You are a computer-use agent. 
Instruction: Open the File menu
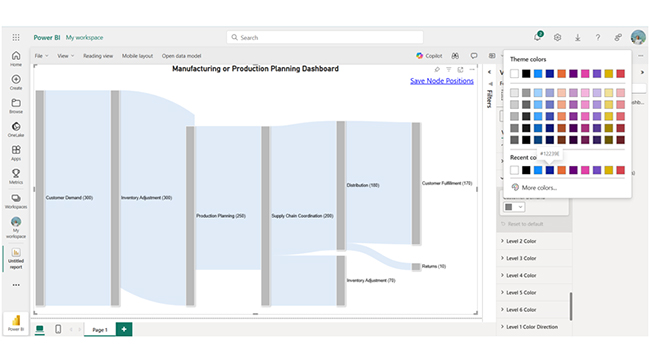click(x=41, y=56)
